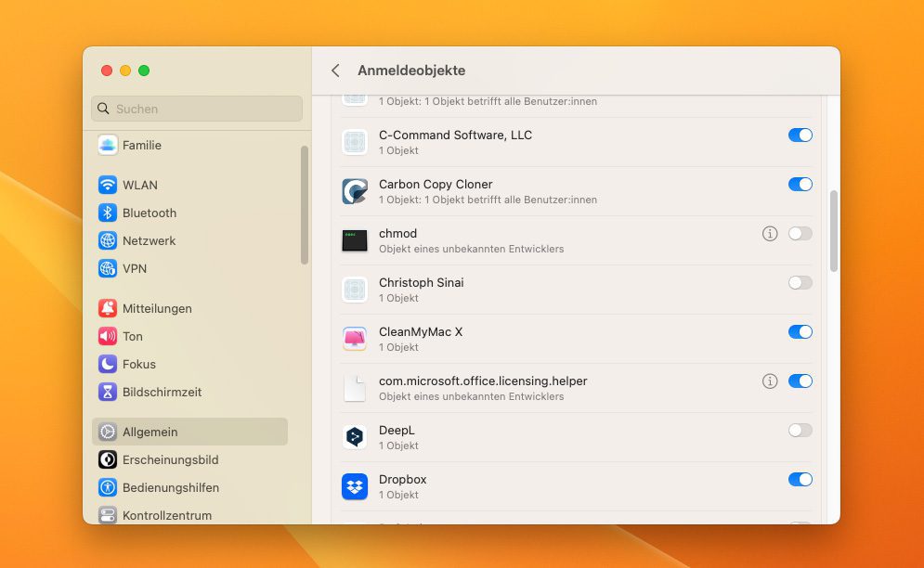The width and height of the screenshot is (924, 568).
Task: Click the CleanMyMac X app icon
Action: [x=355, y=339]
